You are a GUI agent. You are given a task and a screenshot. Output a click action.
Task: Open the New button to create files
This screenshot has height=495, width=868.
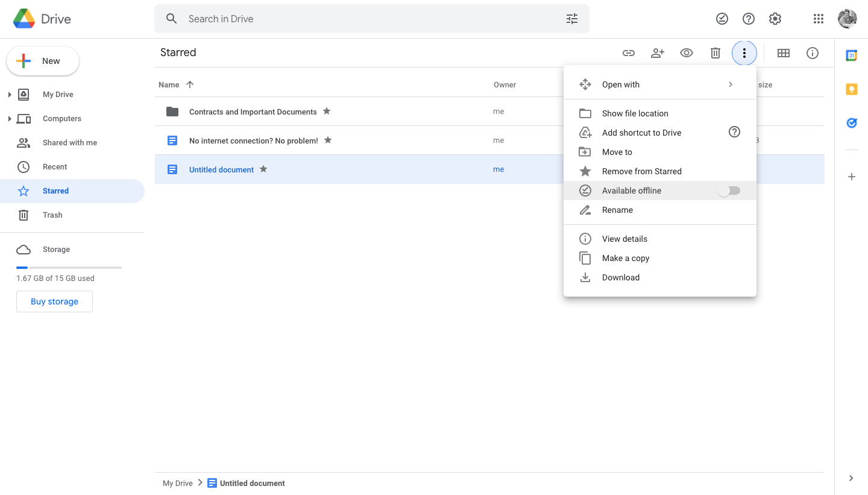[42, 60]
